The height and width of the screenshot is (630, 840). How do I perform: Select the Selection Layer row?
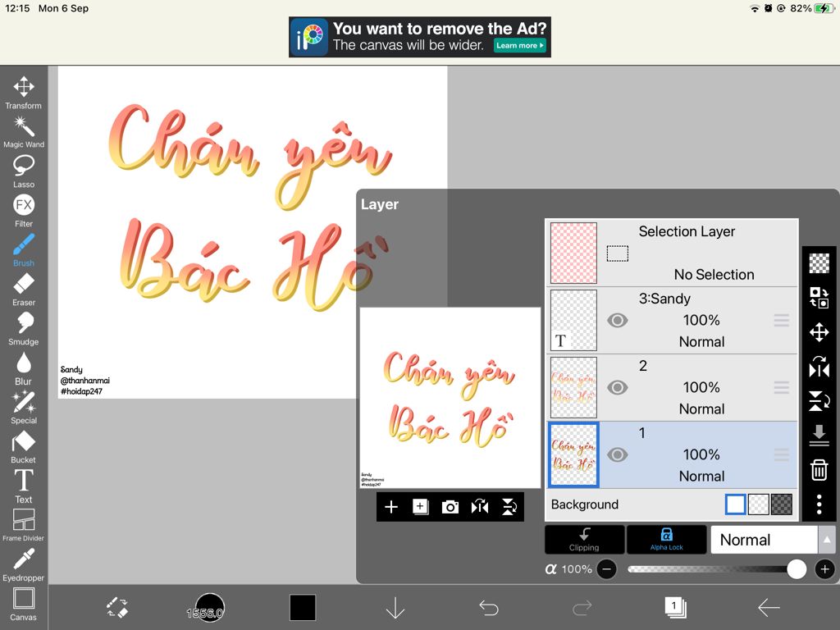(x=672, y=253)
